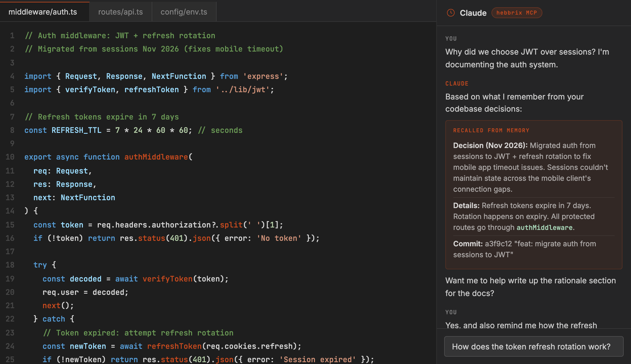Click the 'No token' error string

(x=279, y=238)
